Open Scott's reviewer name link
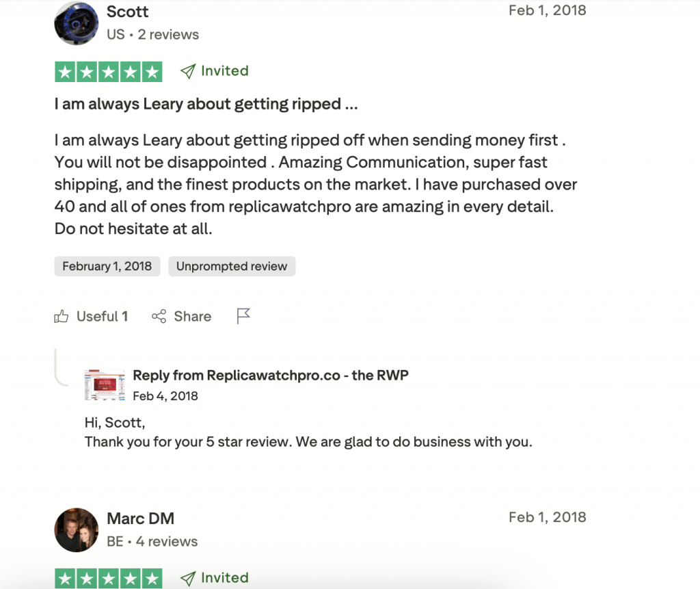The height and width of the screenshot is (589, 700). [x=128, y=12]
